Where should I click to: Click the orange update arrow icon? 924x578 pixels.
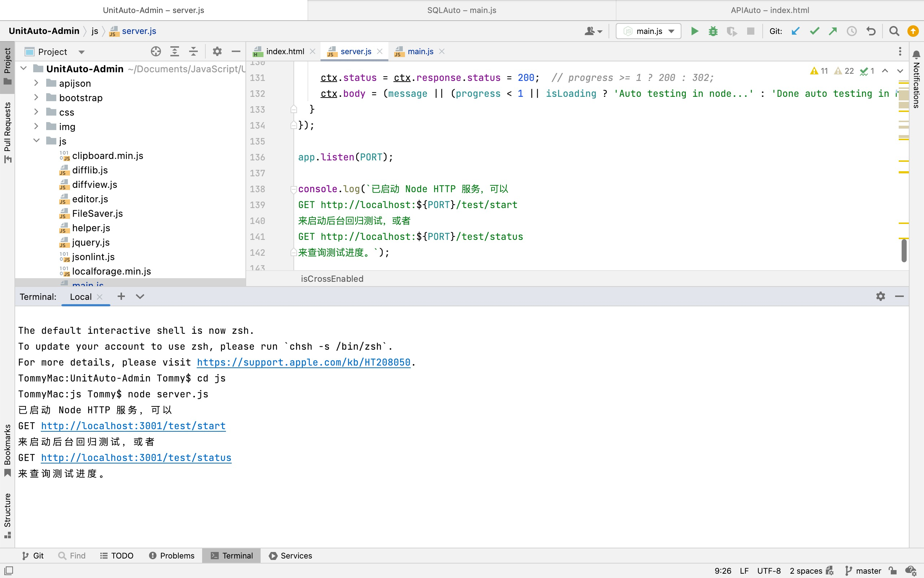tap(913, 31)
